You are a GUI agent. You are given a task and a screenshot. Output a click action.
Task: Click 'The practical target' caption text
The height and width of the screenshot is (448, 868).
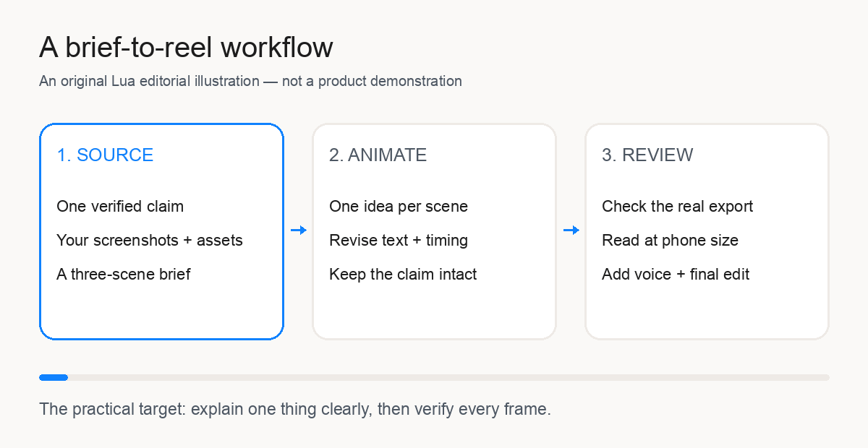point(295,410)
